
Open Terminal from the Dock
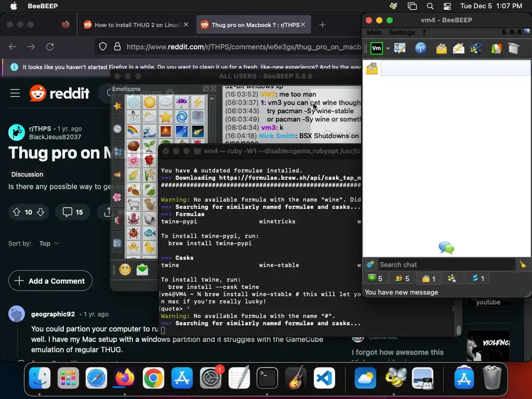[x=267, y=378]
